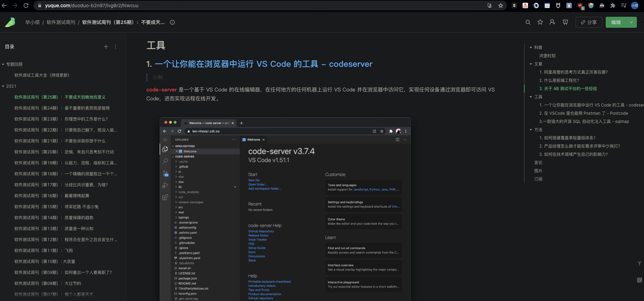Jump to 什么是前端工程化 outline item
Screen dimensions: 644x301
click(559, 80)
